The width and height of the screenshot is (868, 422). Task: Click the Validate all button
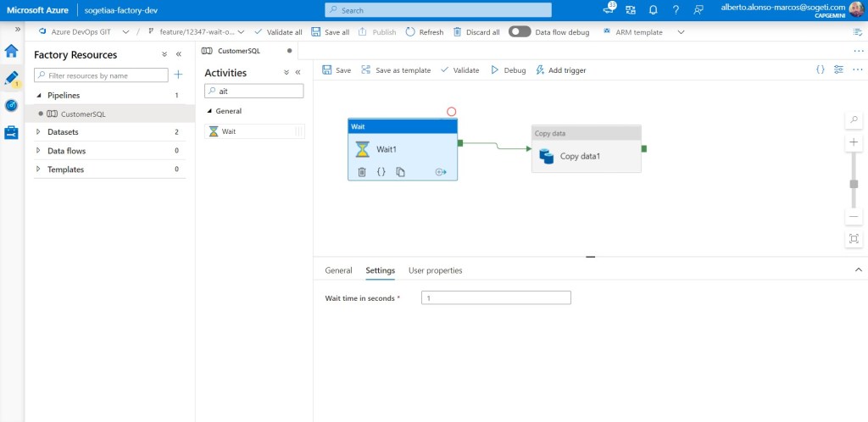[278, 32]
